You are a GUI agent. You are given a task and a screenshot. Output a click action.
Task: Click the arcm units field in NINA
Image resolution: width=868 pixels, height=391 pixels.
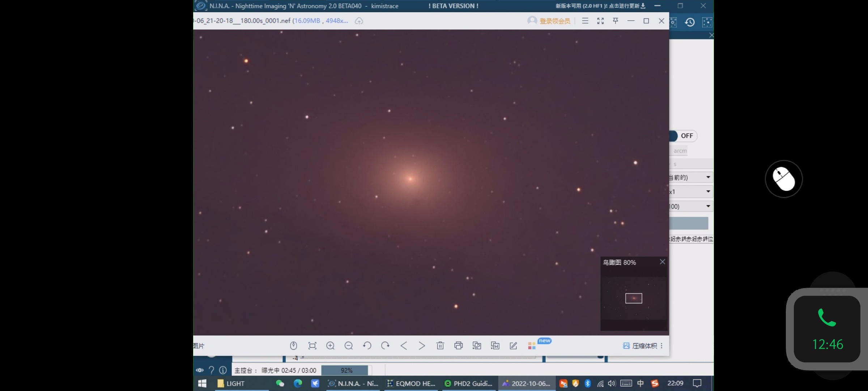[679, 151]
